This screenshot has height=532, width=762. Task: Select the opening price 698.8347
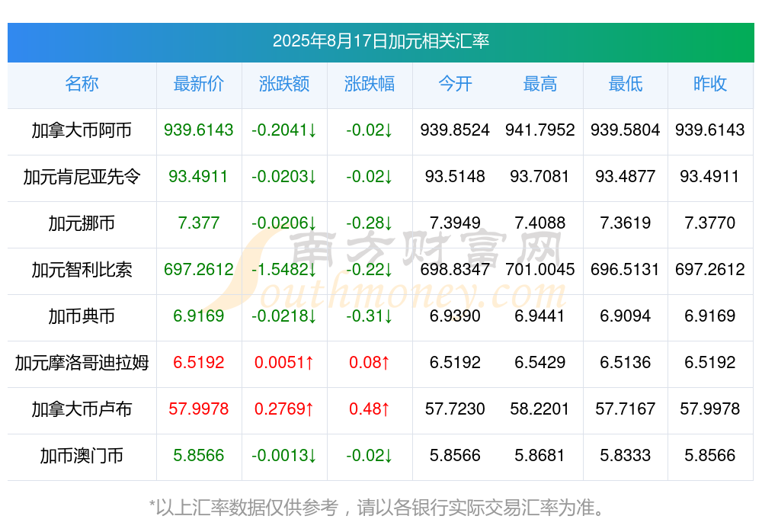[x=455, y=269]
